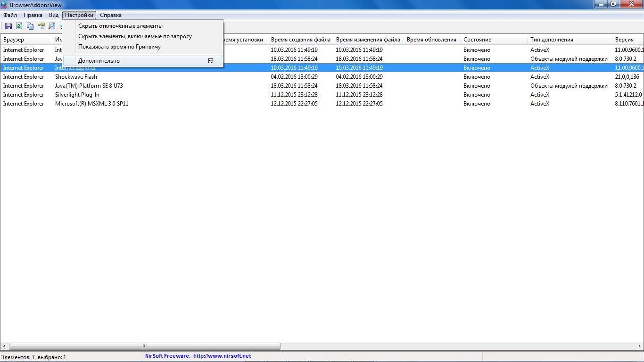The image size is (644, 362).
Task: Open the Файл menu
Action: pyautogui.click(x=10, y=15)
